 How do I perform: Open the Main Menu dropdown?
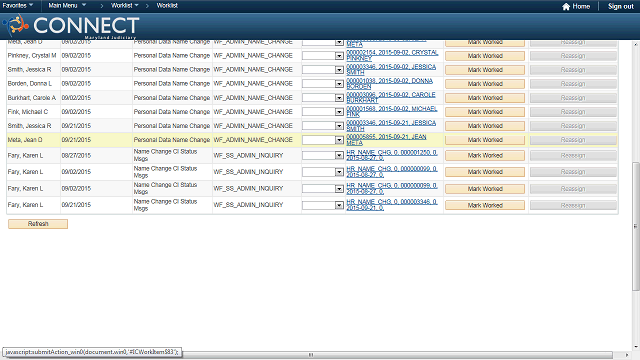(x=67, y=6)
